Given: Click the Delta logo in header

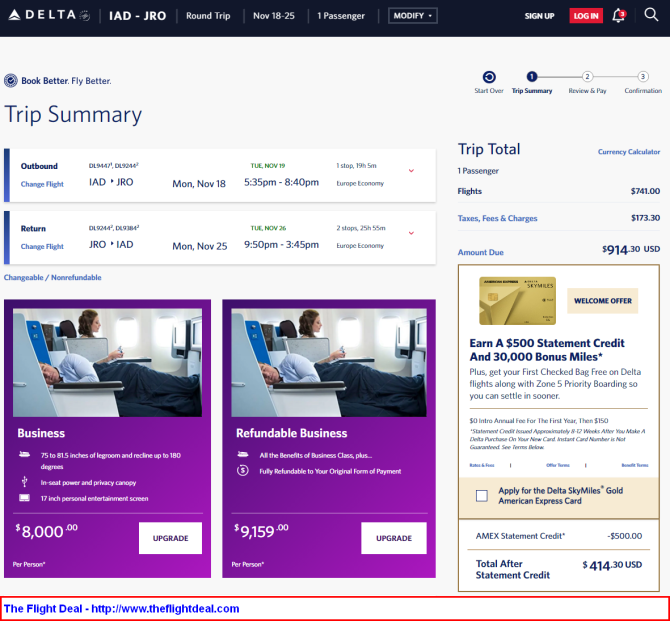Looking at the screenshot, I should [x=49, y=15].
